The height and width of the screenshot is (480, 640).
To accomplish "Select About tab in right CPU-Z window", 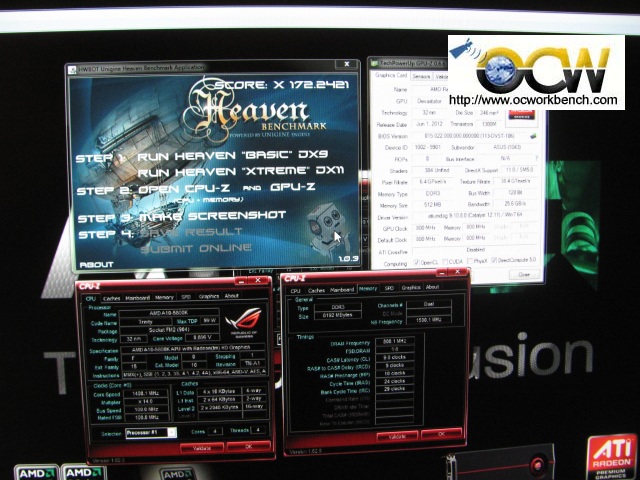I will tap(432, 287).
